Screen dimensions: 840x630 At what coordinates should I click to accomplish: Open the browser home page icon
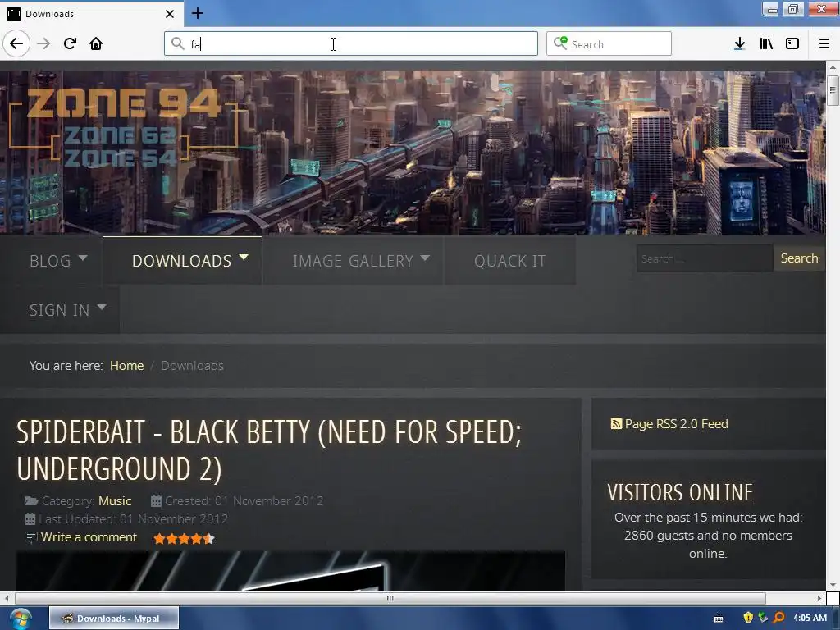click(x=96, y=43)
